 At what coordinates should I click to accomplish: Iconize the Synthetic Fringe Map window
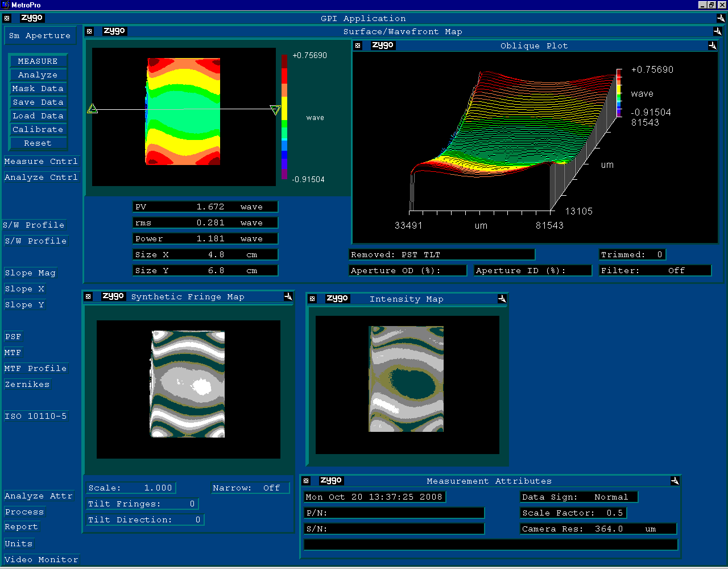tap(288, 296)
